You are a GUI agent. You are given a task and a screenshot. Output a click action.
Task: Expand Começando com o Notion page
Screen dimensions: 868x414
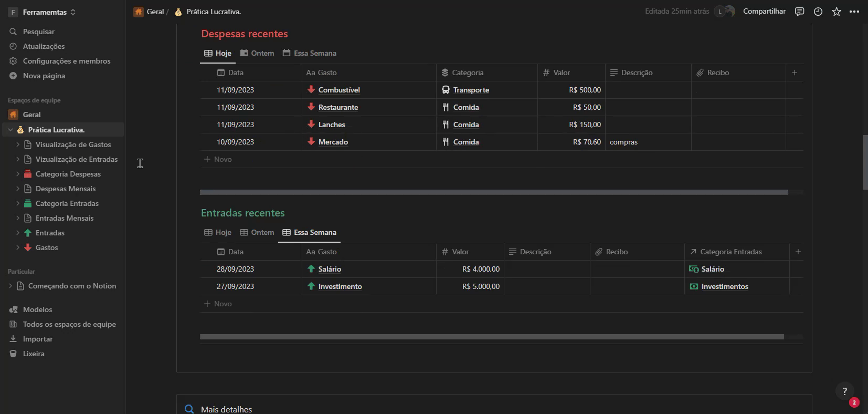click(10, 286)
